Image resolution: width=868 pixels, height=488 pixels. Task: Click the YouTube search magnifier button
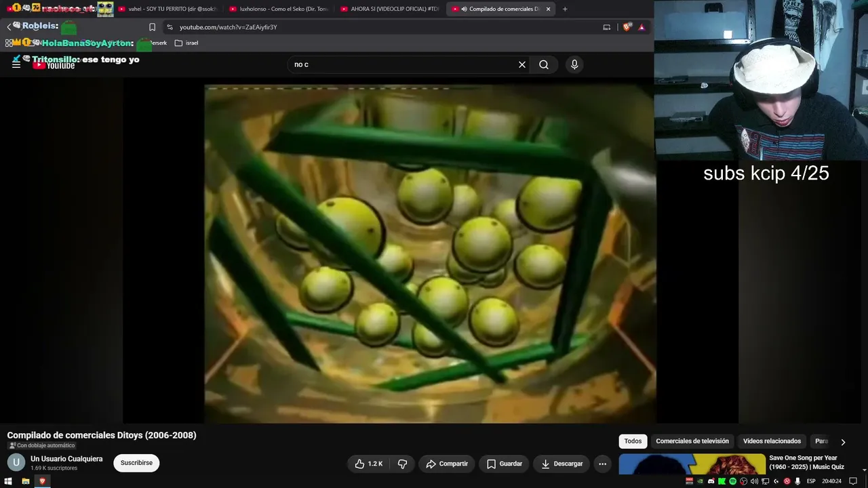[x=544, y=64]
